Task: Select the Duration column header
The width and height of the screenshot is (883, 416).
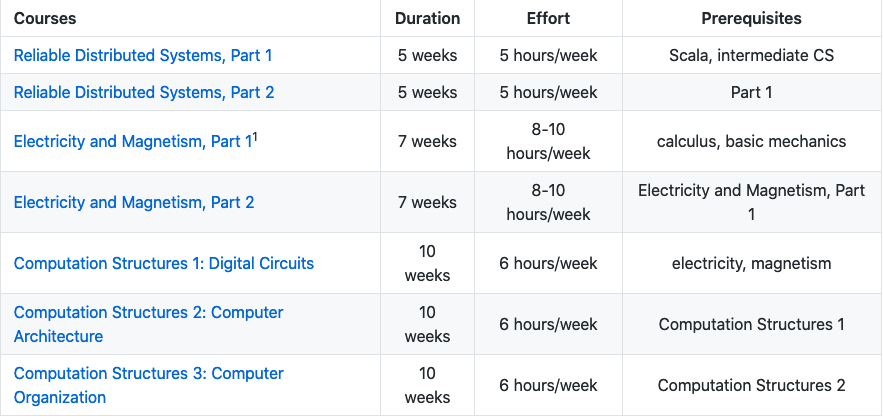Action: click(x=428, y=19)
